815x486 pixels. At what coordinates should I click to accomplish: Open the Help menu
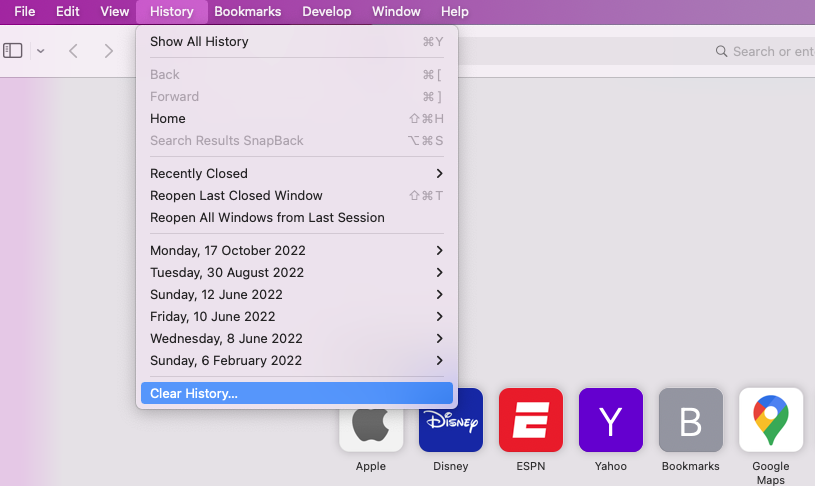pyautogui.click(x=455, y=11)
